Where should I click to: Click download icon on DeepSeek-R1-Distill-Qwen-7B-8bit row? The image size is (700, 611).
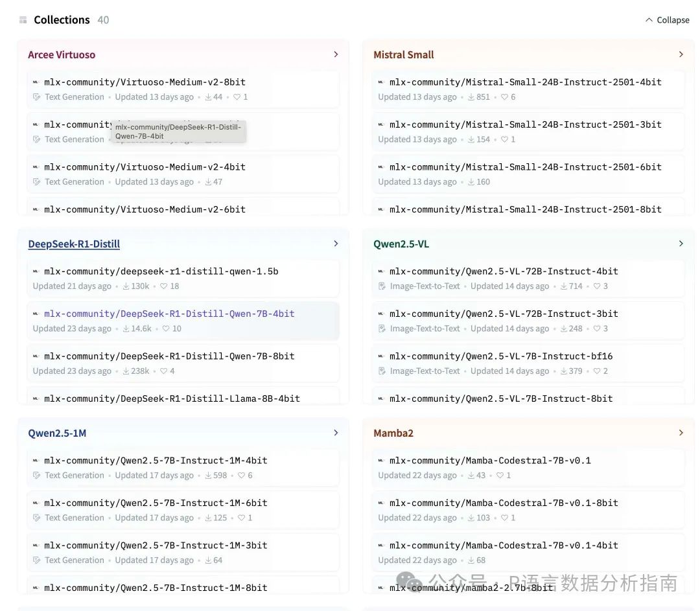coord(126,371)
